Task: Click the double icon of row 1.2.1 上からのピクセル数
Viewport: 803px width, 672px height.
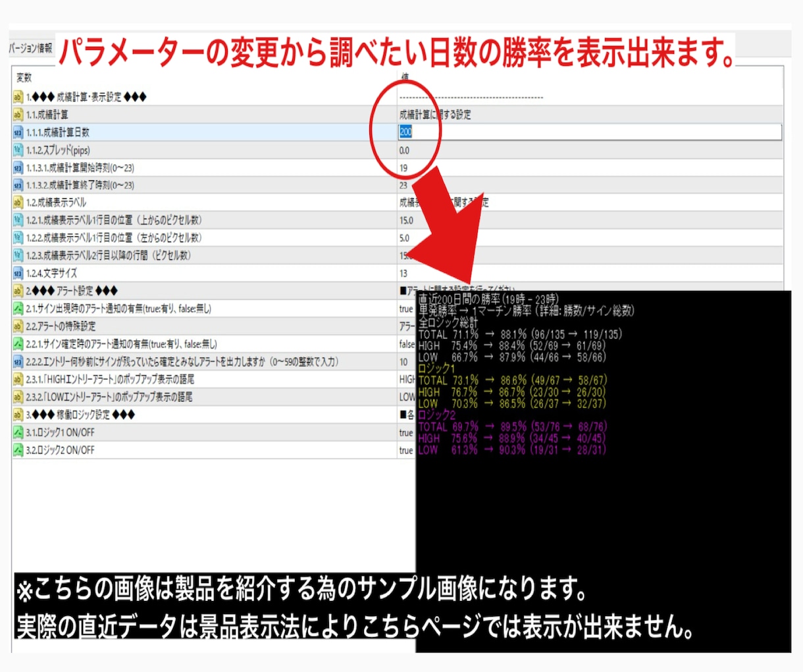Action: click(18, 220)
